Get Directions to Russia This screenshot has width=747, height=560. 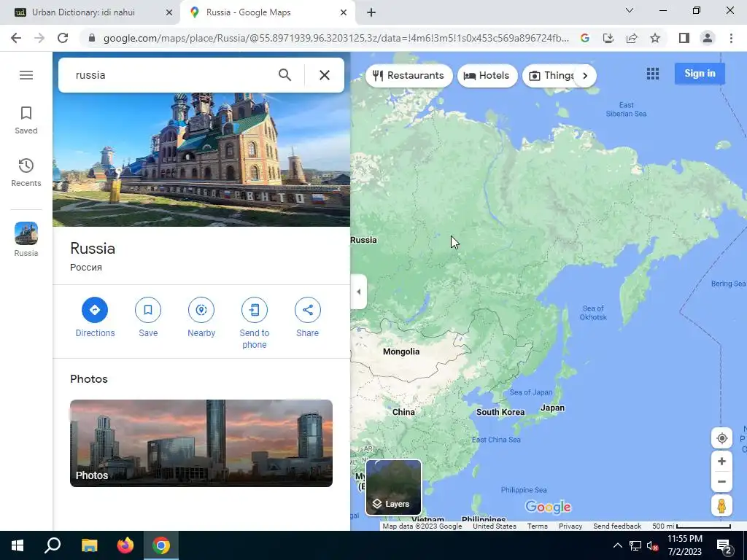pos(95,317)
